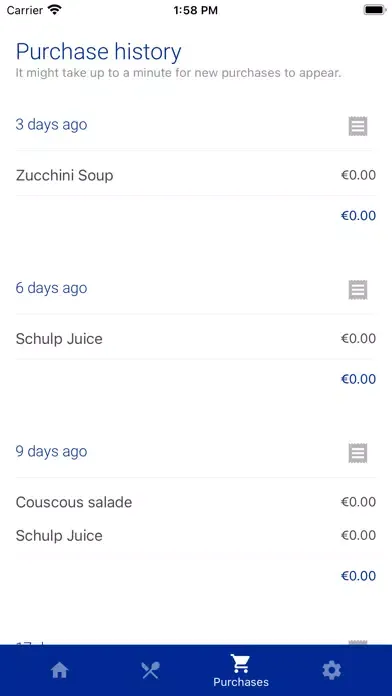Tap the 9 days ago date header
The image size is (392, 696).
coord(51,451)
